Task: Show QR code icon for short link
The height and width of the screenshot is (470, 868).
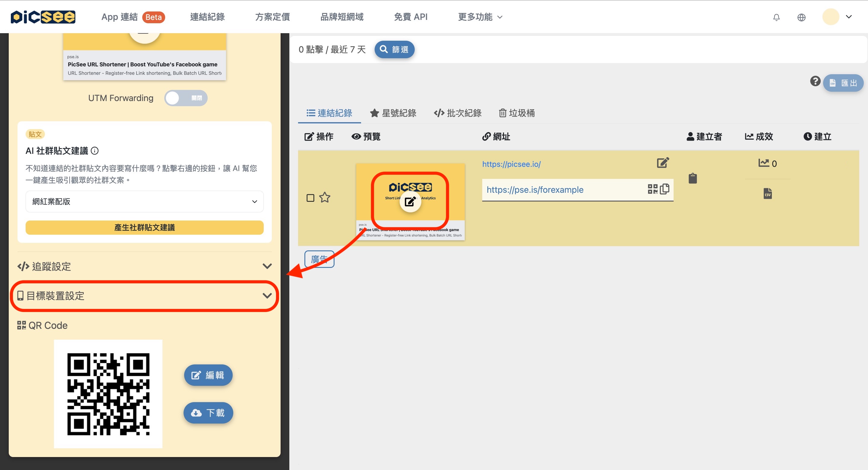Action: (653, 189)
